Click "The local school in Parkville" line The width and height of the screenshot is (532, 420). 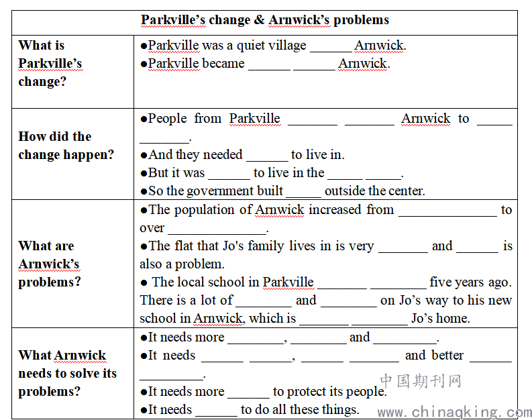tap(326, 282)
